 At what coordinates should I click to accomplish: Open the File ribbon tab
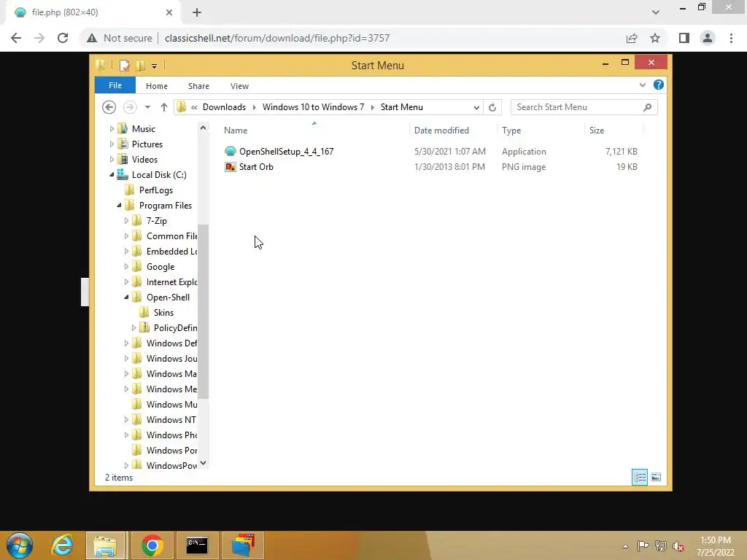pyautogui.click(x=115, y=85)
